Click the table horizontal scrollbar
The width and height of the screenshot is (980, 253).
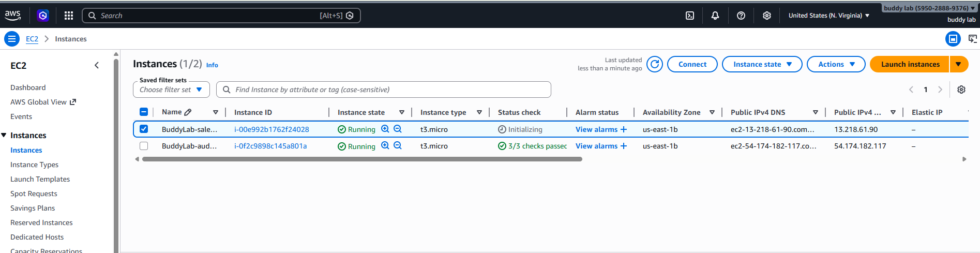[x=362, y=159]
